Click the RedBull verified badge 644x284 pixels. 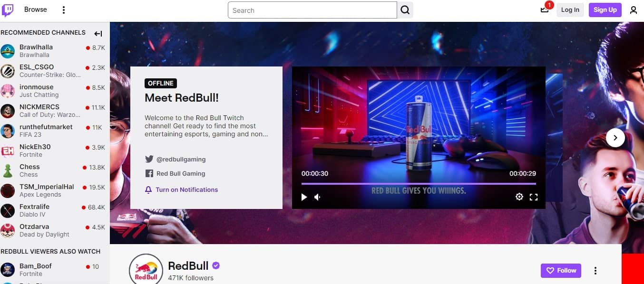216,265
